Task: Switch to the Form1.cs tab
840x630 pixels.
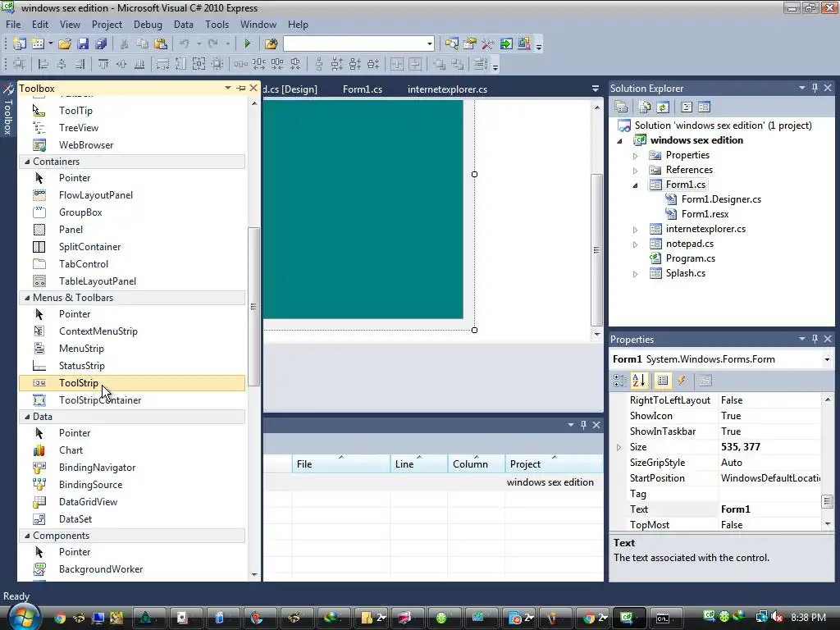Action: tap(363, 89)
